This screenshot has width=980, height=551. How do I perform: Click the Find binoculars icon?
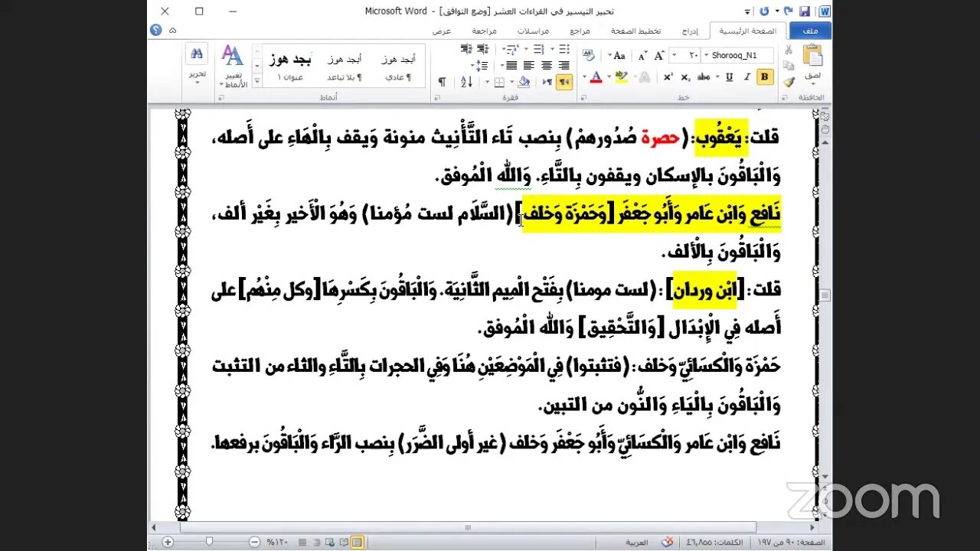pyautogui.click(x=198, y=54)
